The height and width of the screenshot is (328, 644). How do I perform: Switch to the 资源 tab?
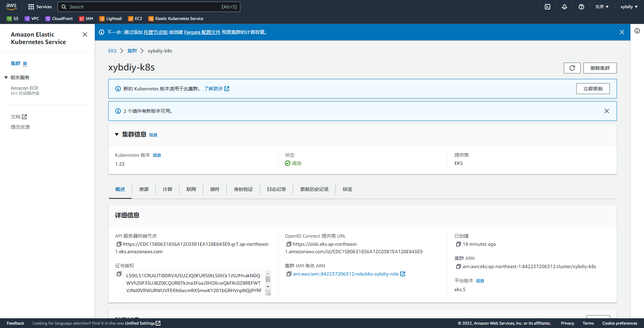pyautogui.click(x=144, y=189)
